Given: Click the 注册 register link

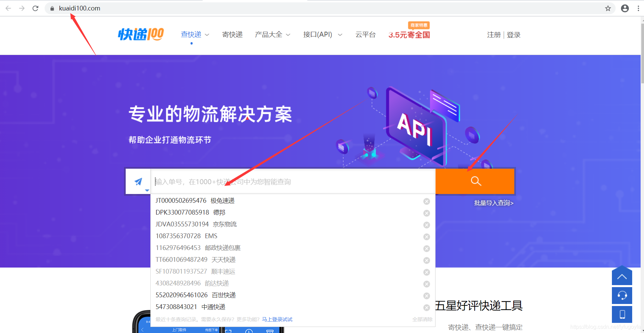Looking at the screenshot, I should coord(494,35).
